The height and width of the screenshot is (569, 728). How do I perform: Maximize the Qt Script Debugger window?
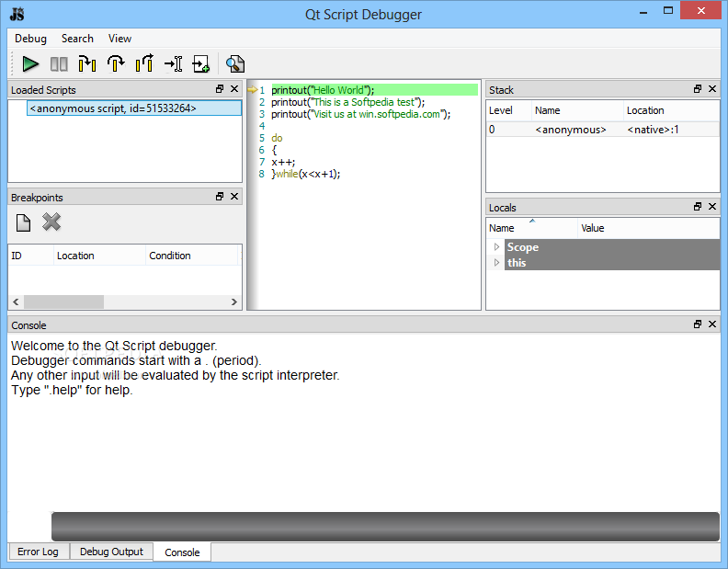(x=668, y=11)
